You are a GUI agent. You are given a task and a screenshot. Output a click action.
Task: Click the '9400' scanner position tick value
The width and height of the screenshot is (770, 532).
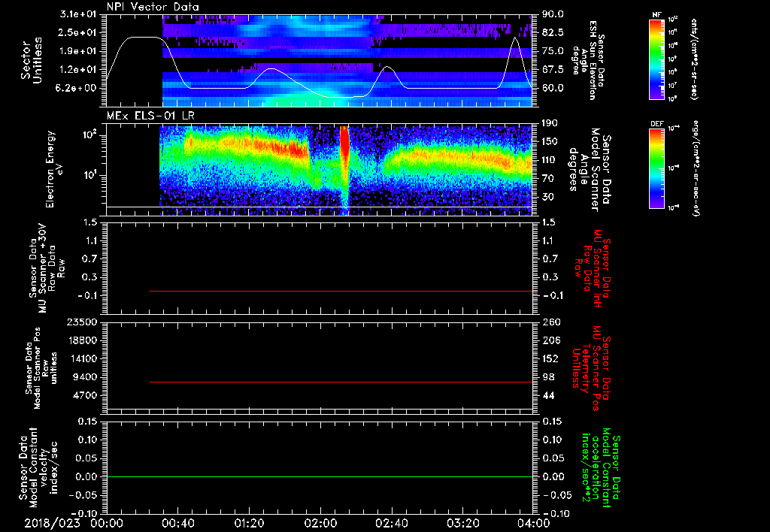(x=86, y=377)
